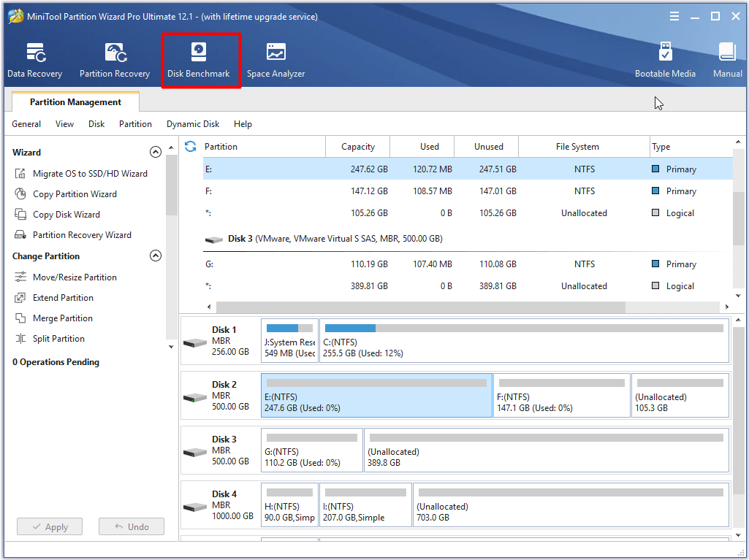The image size is (749, 560).
Task: Open Disk Benchmark
Action: (x=199, y=60)
